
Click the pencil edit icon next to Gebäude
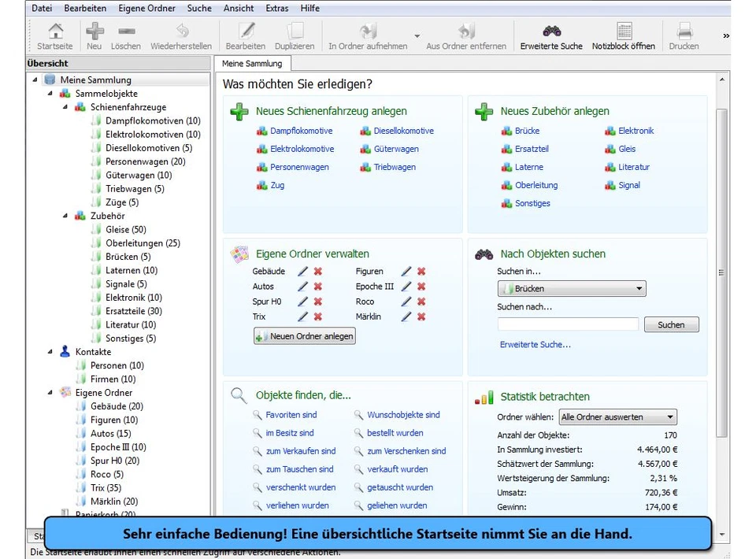tap(302, 272)
